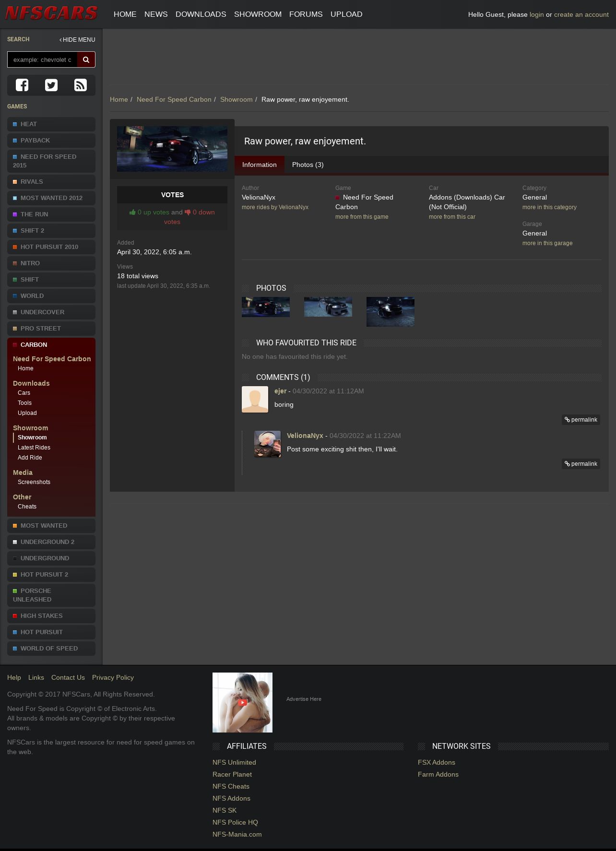
Task: Click more from this game
Action: (x=362, y=217)
